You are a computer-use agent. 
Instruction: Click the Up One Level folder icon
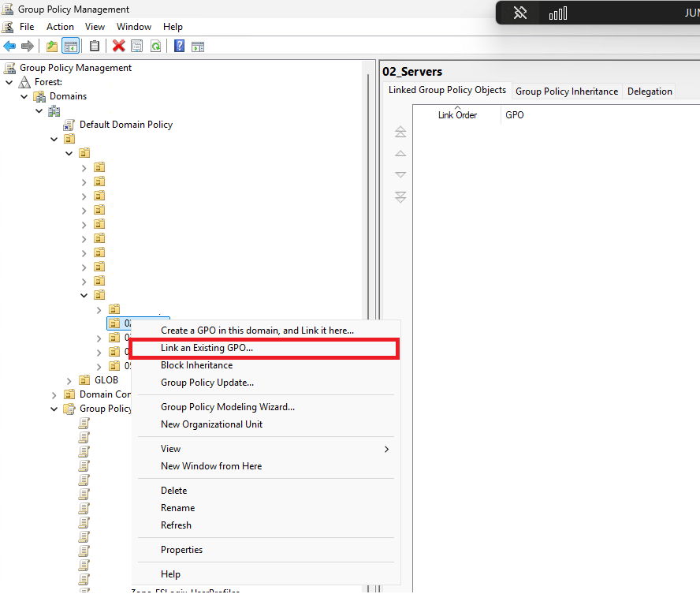pos(52,46)
